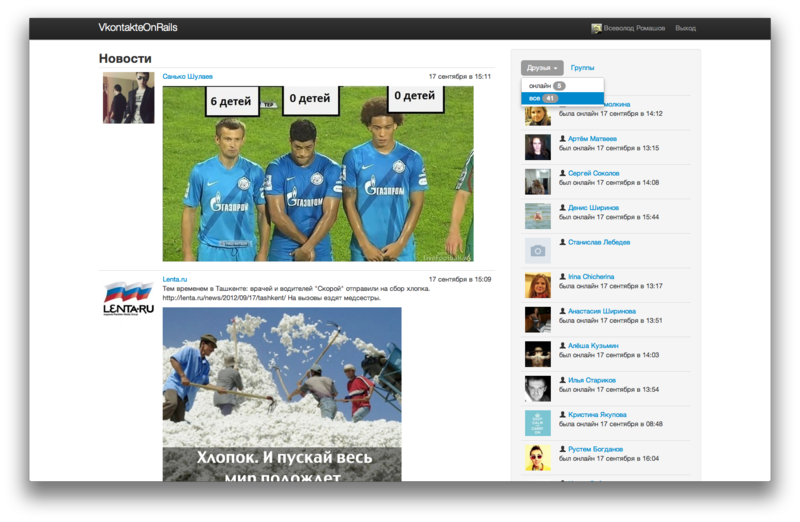The width and height of the screenshot is (800, 522).
Task: Click the person icon beside Анастасия Ширинова
Action: pyautogui.click(x=562, y=311)
